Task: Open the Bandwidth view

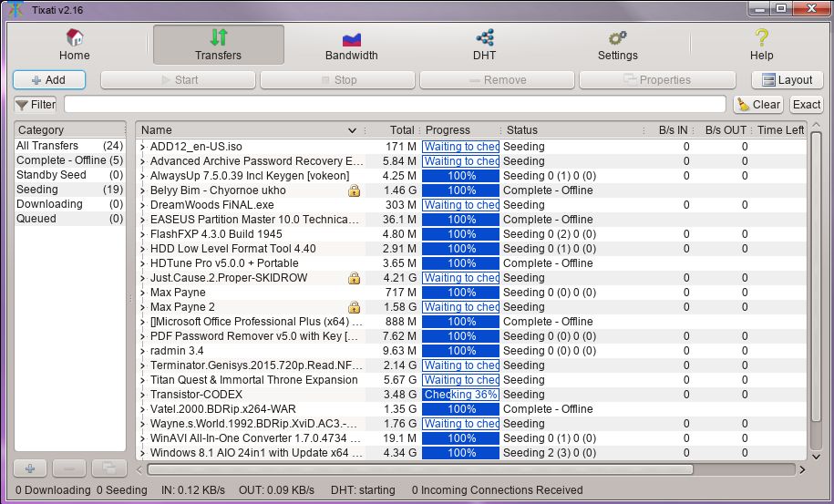Action: (351, 45)
